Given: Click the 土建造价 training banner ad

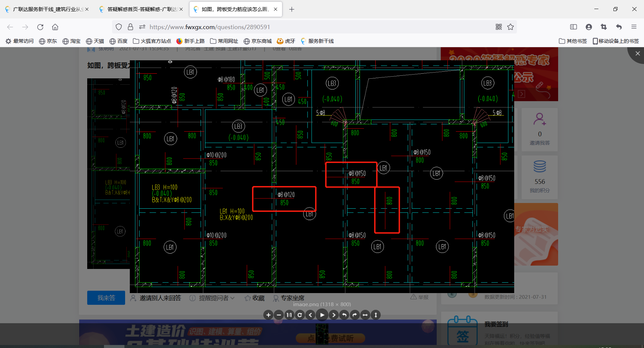Looking at the screenshot, I should pos(258,332).
